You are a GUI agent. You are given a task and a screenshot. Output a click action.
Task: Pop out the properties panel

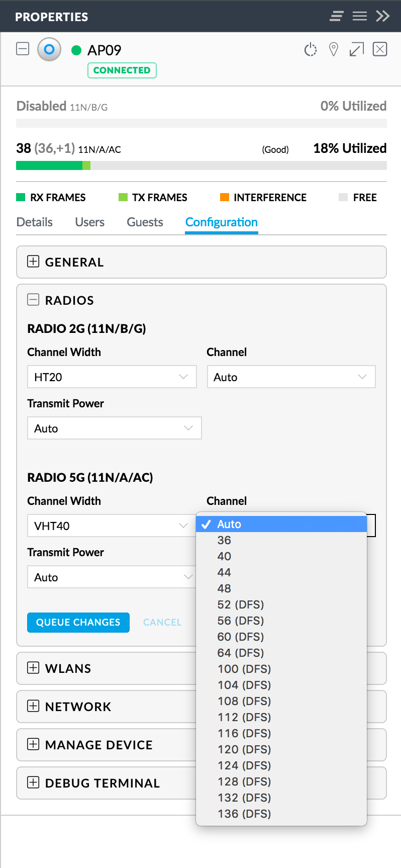pos(356,50)
